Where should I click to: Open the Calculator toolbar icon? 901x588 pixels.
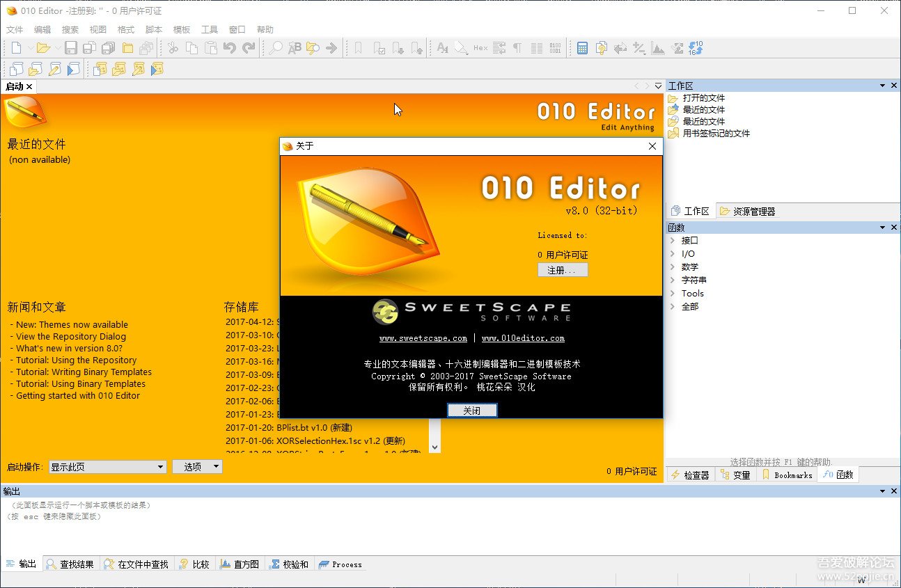point(582,48)
